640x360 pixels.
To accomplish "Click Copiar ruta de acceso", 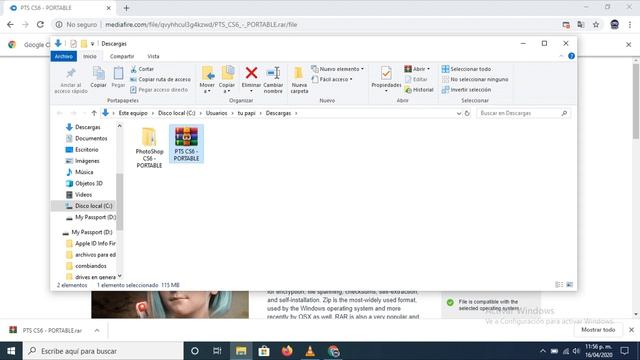I will point(160,79).
